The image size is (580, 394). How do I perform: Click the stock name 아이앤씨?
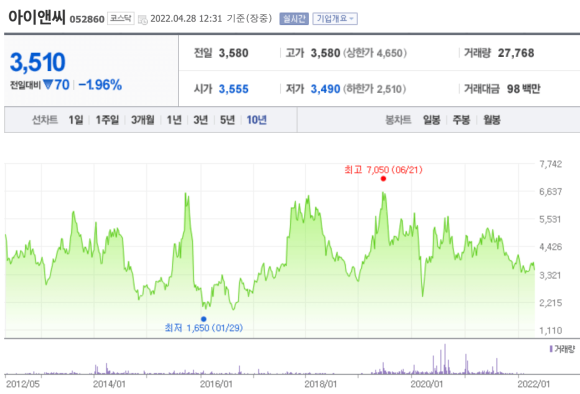pos(37,17)
